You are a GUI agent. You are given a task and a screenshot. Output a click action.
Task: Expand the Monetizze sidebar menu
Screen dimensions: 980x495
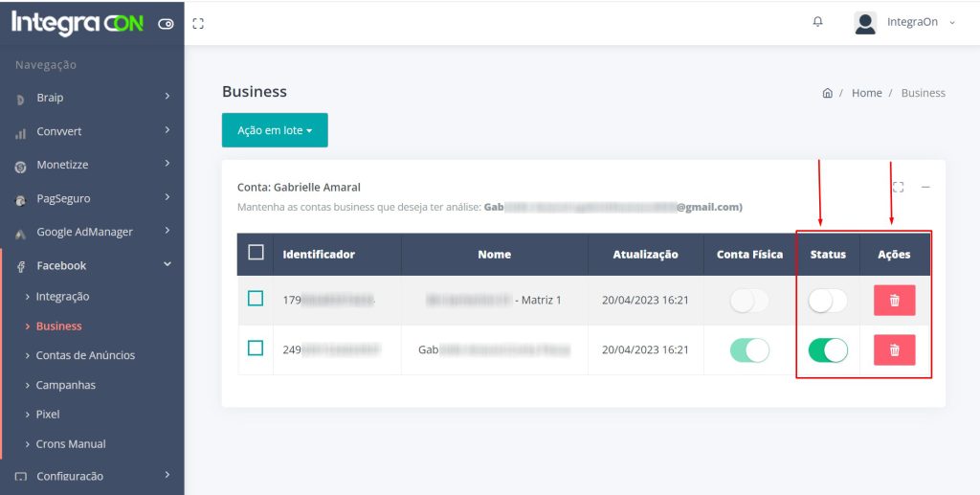click(92, 165)
